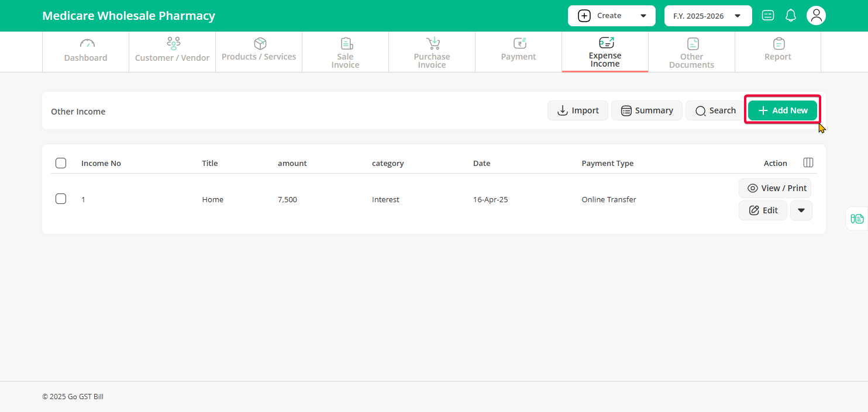Click the Expense Income tab
The width and height of the screenshot is (868, 412).
[605, 51]
